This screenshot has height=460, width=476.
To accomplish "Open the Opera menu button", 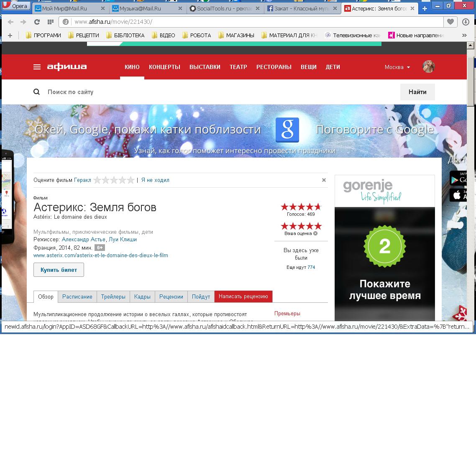I will click(x=16, y=6).
